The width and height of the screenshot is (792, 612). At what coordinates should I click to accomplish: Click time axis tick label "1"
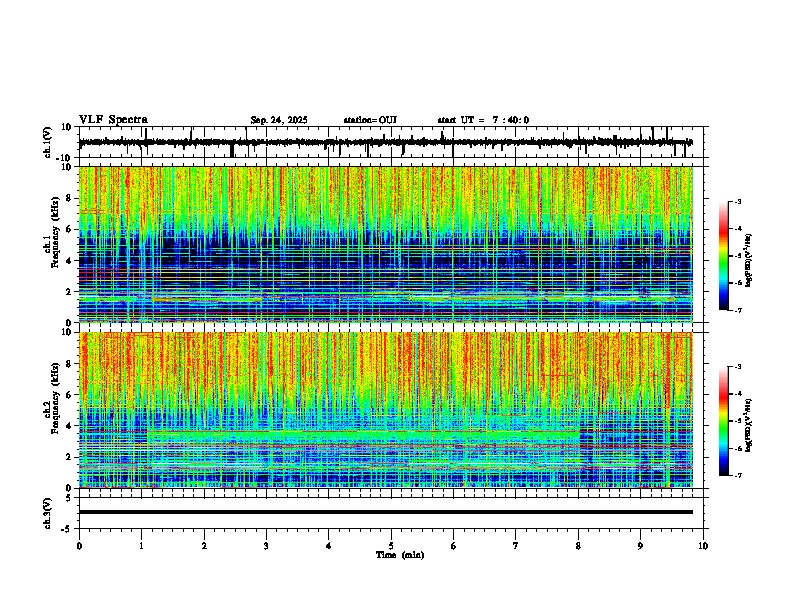point(141,546)
